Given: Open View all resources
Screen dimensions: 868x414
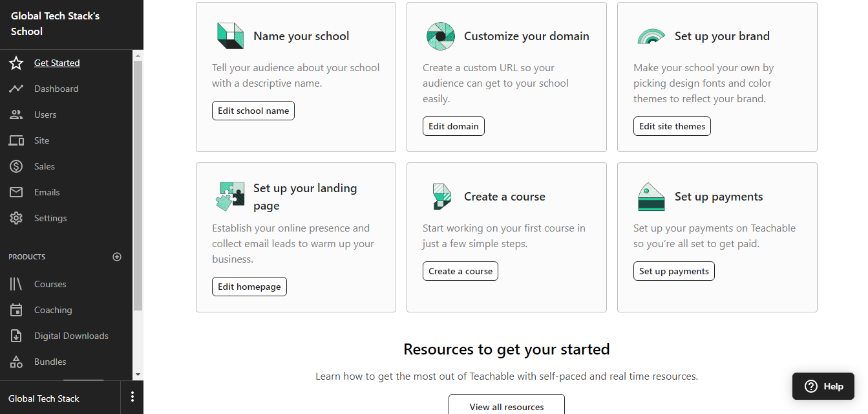Looking at the screenshot, I should 506,406.
